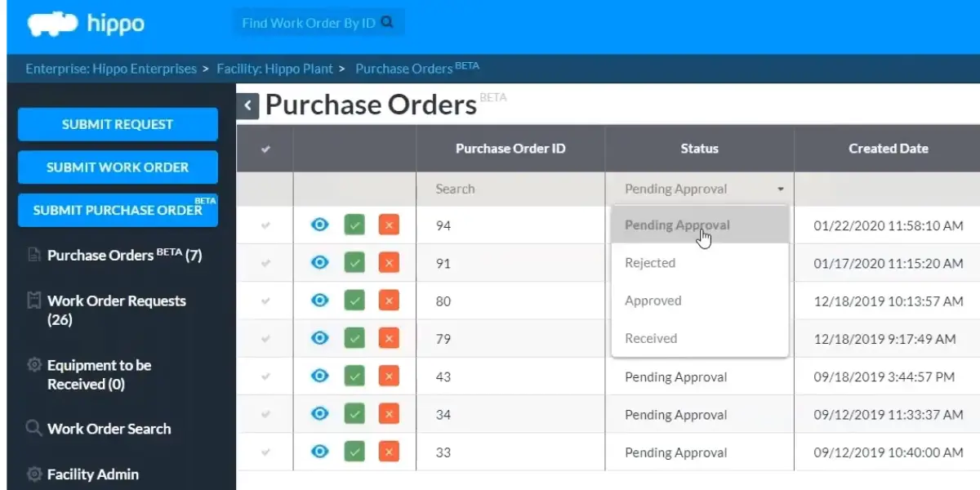Select row checkmark for order 43

pos(265,376)
